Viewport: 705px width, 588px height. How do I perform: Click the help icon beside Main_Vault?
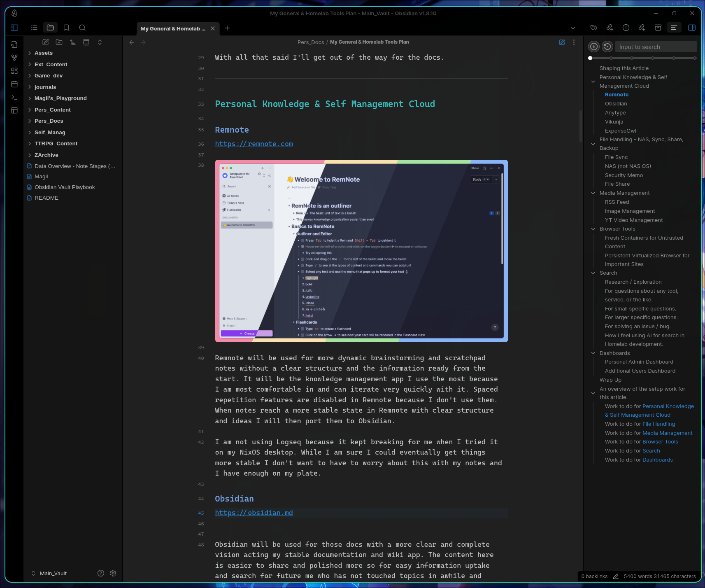(x=101, y=573)
